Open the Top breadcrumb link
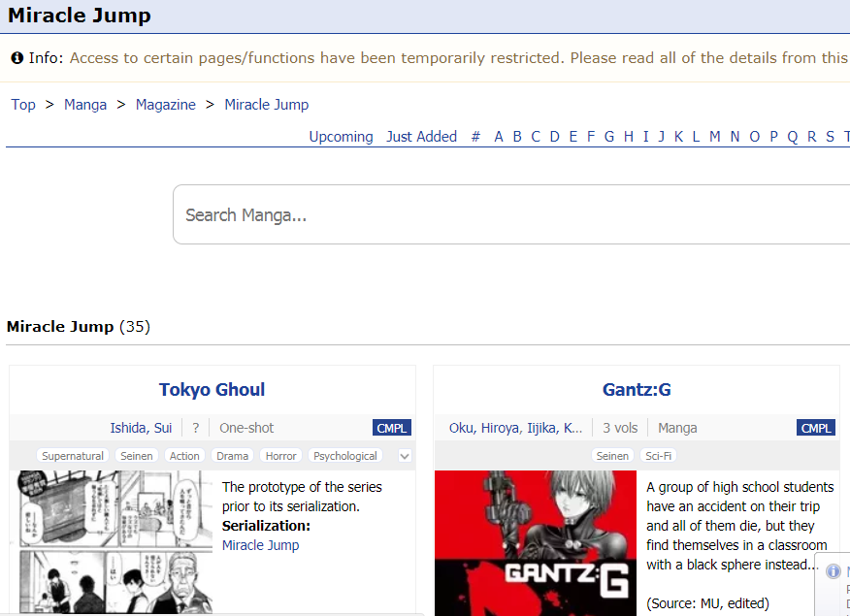Screen dimensions: 850x616 coord(23,105)
